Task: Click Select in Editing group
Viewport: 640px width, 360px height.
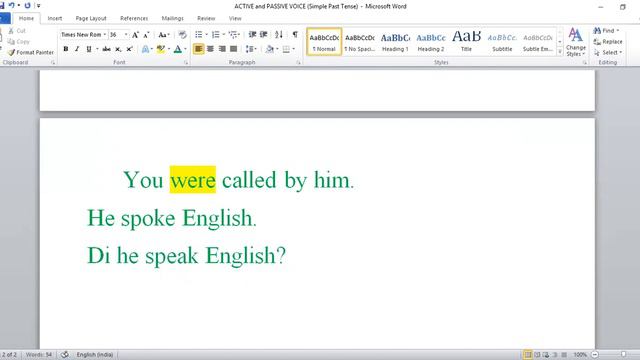Action: [x=608, y=53]
